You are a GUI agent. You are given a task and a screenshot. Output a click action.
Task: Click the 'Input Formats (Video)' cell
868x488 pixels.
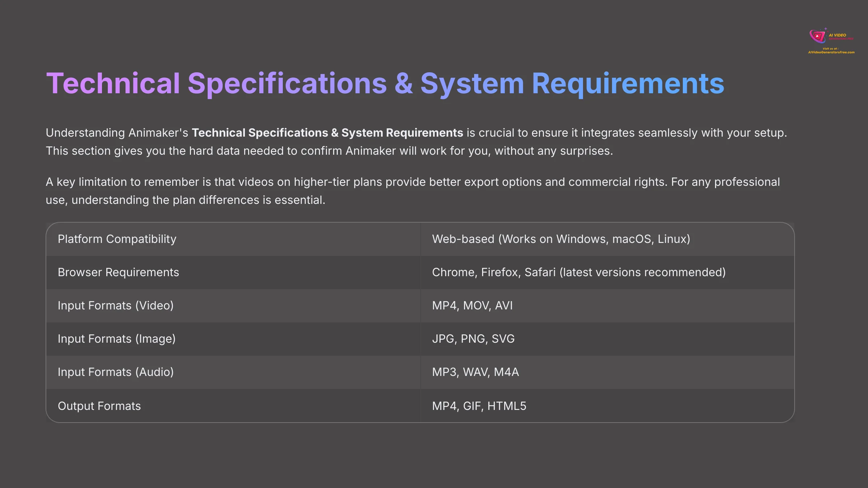tap(234, 306)
